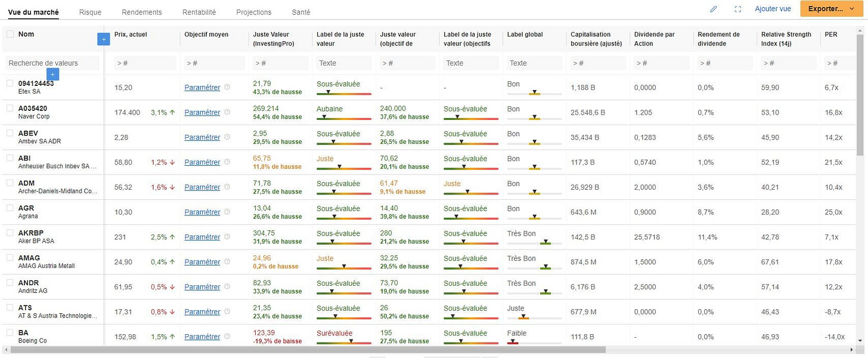Expand the screener table with the fullscreen icon

(738, 8)
